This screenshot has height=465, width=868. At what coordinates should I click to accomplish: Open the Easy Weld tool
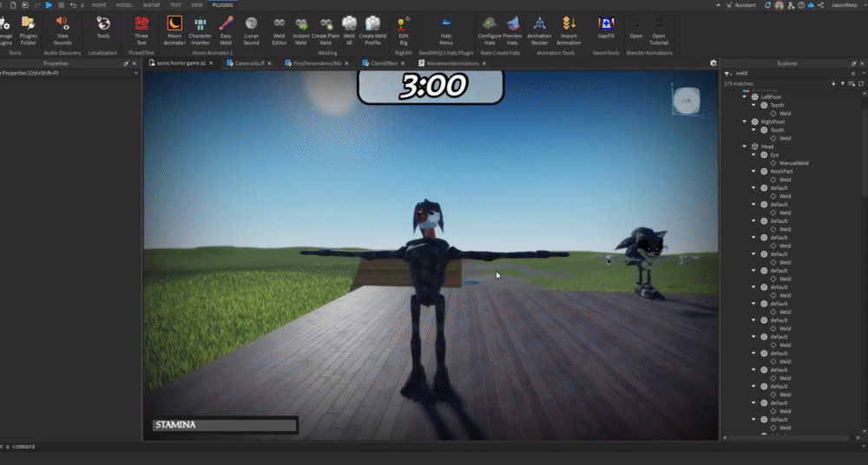226,30
